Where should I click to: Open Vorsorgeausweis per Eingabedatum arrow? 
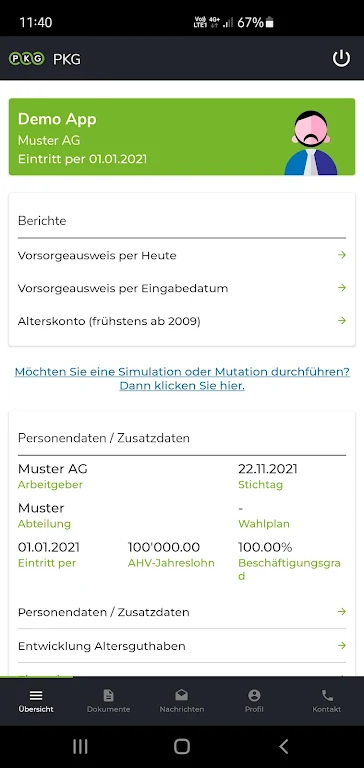pos(342,288)
